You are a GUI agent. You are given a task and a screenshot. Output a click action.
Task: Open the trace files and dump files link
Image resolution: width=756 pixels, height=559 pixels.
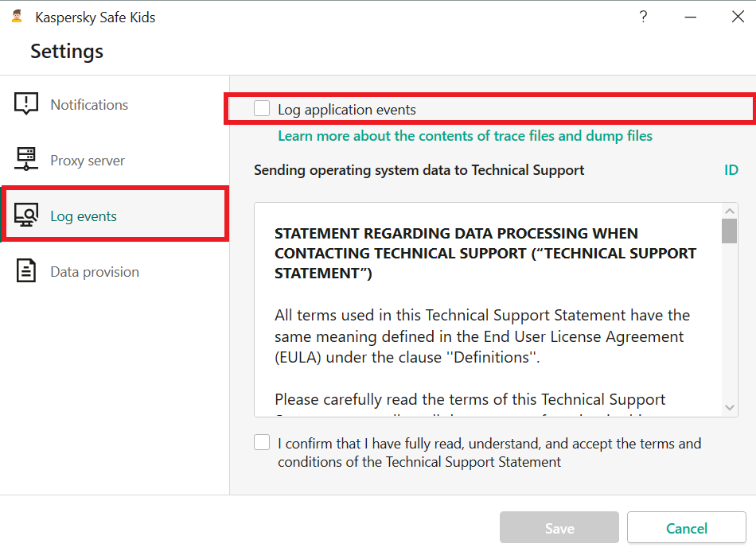click(x=465, y=136)
